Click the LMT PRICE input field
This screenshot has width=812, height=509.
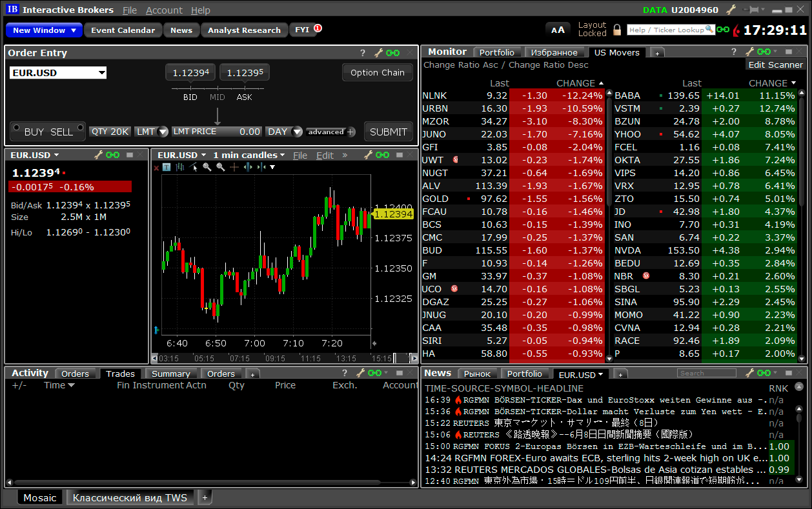(217, 132)
